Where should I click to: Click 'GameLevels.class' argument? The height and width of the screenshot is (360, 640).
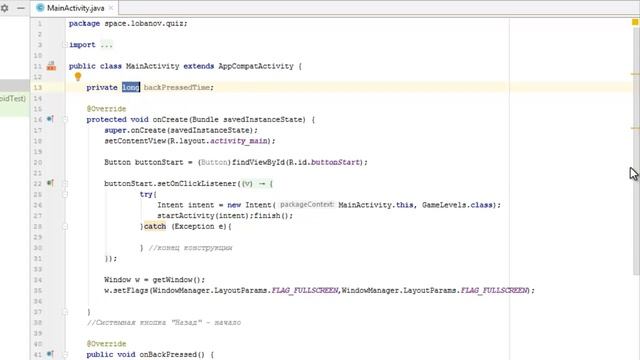click(x=457, y=205)
